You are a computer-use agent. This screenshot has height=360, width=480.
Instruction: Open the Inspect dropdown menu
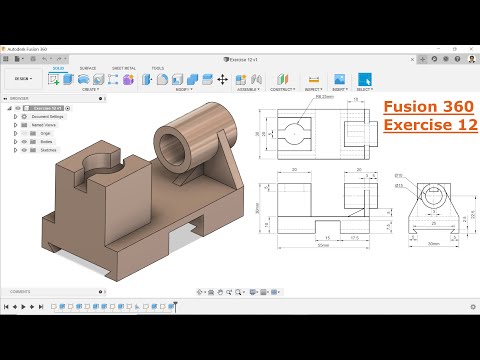click(x=314, y=90)
